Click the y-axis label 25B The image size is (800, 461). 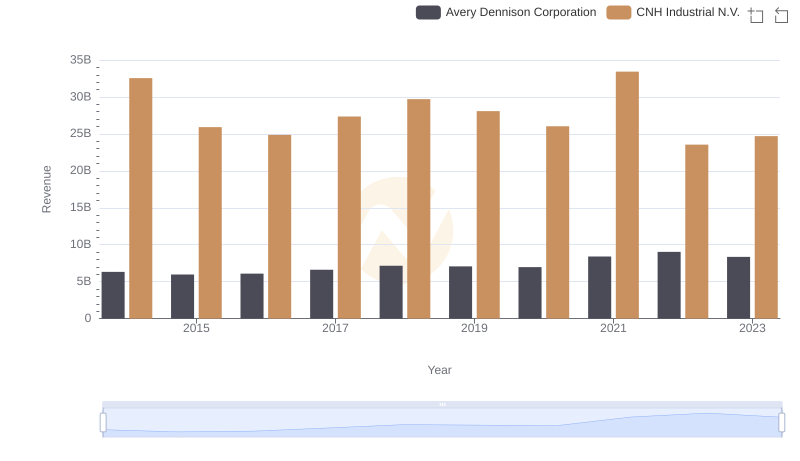[x=81, y=134]
